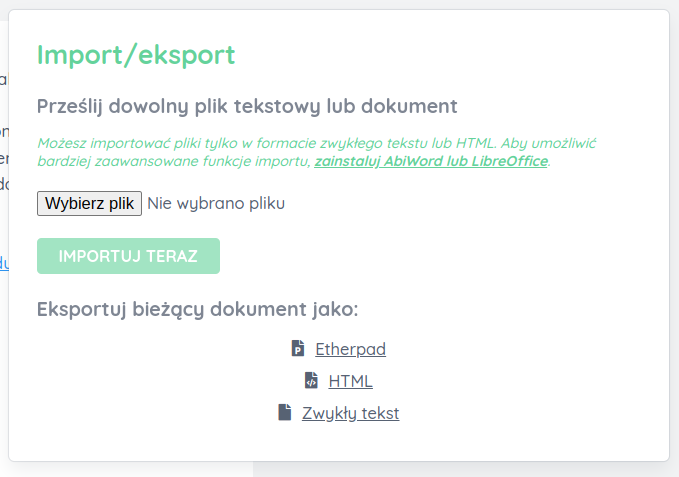The image size is (679, 477).
Task: Export the document as Etherpad
Action: (x=350, y=349)
